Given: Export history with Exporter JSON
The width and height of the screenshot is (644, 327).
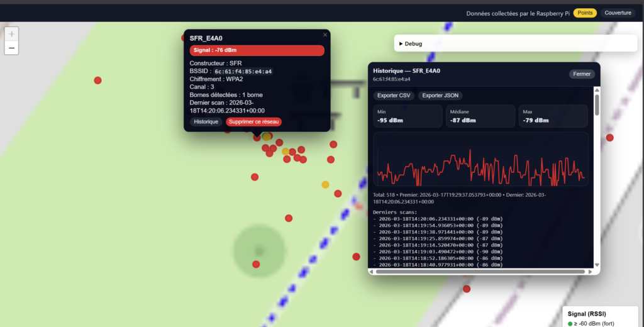Looking at the screenshot, I should [440, 96].
